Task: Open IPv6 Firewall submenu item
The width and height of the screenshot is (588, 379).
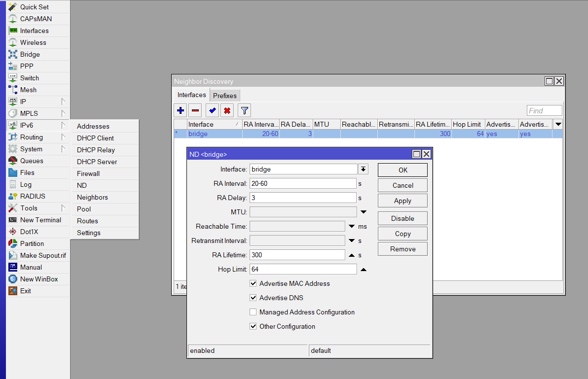Action: 105,174
